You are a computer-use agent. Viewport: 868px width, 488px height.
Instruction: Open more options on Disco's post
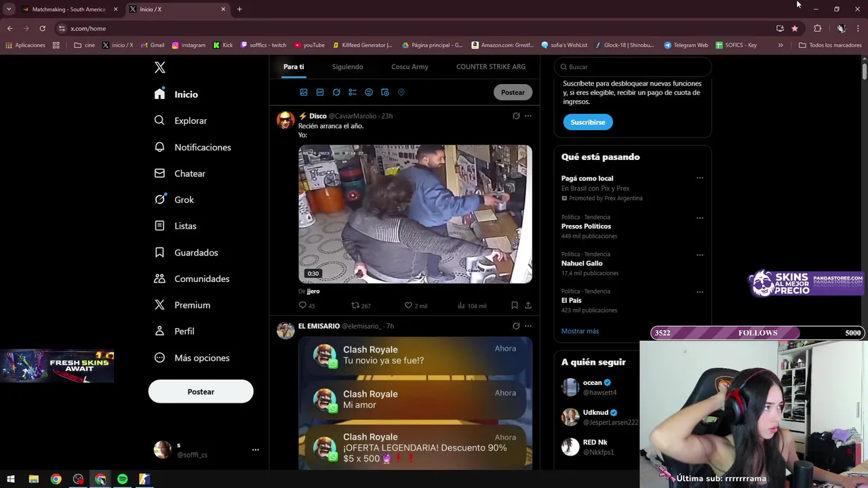[528, 116]
